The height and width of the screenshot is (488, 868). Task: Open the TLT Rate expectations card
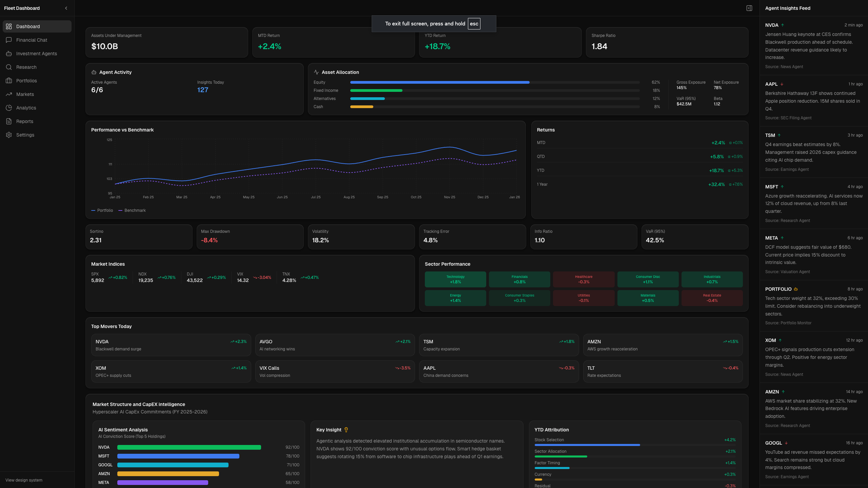pyautogui.click(x=663, y=371)
